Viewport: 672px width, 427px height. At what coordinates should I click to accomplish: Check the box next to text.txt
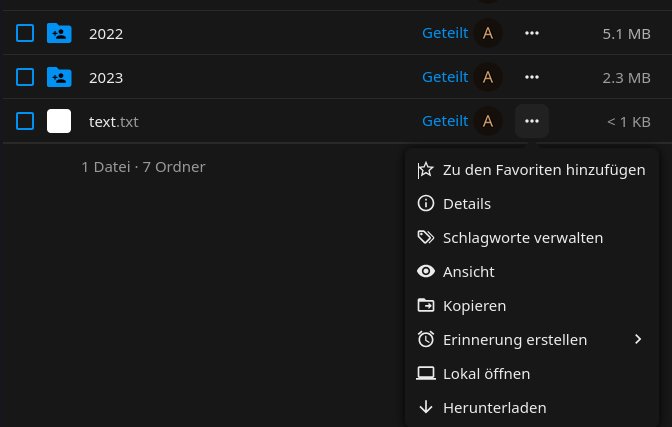click(26, 121)
